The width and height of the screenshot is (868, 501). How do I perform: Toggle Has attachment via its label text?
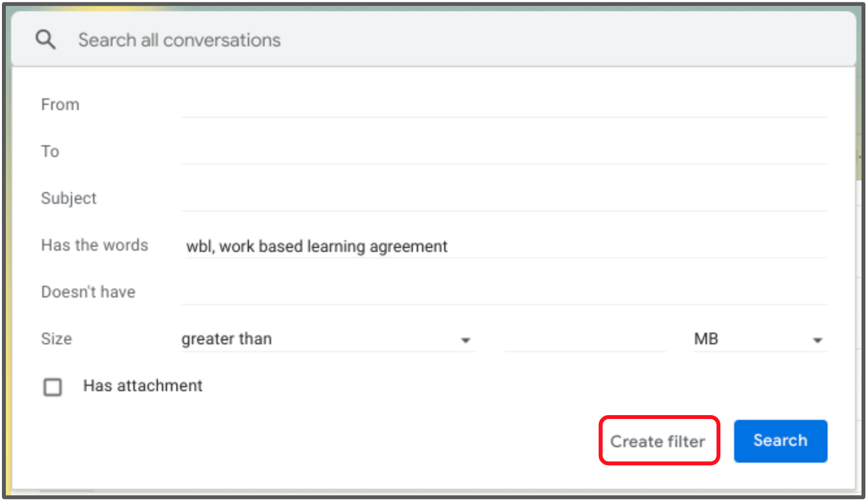(x=142, y=386)
